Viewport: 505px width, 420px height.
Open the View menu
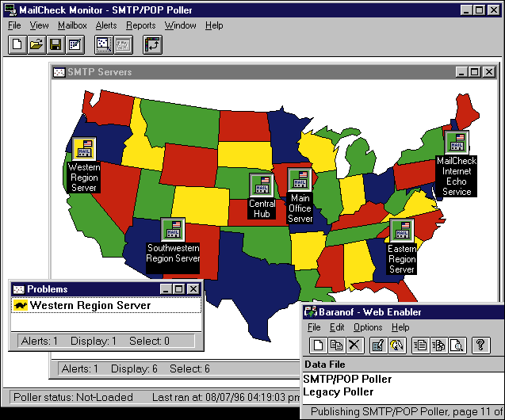point(40,25)
